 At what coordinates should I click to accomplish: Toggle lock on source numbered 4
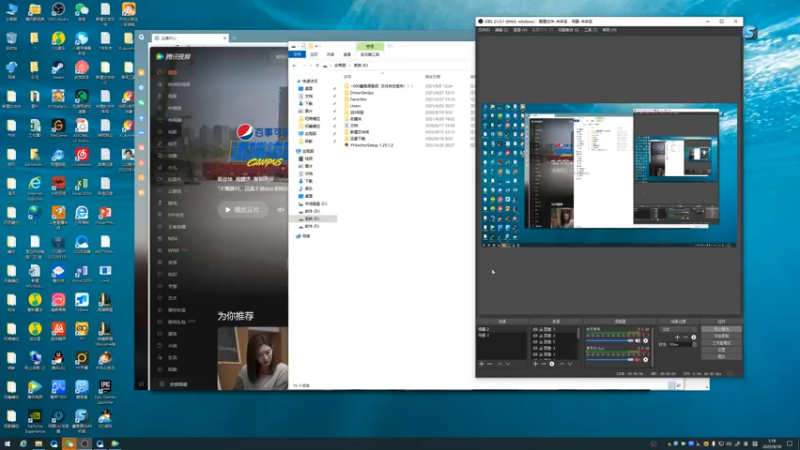pyautogui.click(x=540, y=348)
